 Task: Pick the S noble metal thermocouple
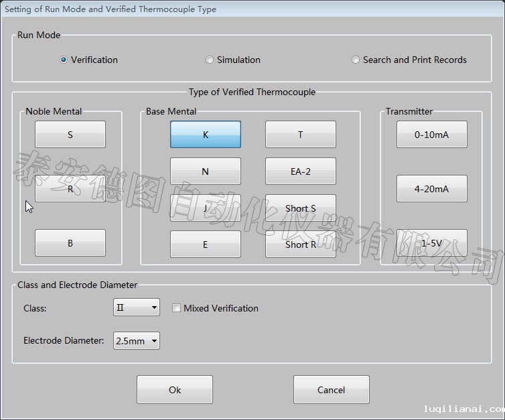coord(70,135)
